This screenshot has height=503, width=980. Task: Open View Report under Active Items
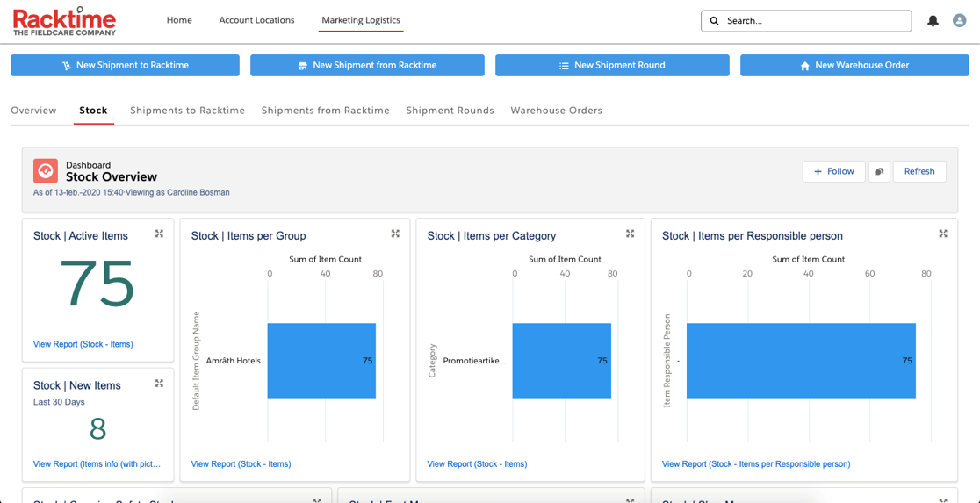tap(83, 343)
